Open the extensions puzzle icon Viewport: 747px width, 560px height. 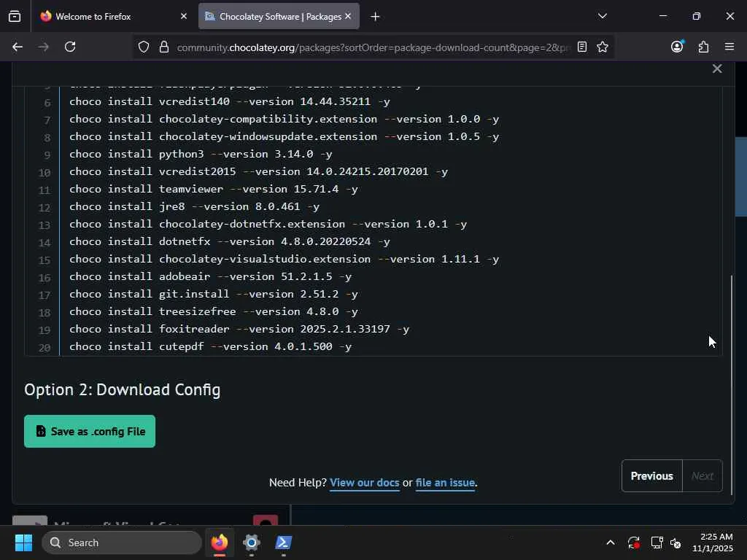click(703, 47)
